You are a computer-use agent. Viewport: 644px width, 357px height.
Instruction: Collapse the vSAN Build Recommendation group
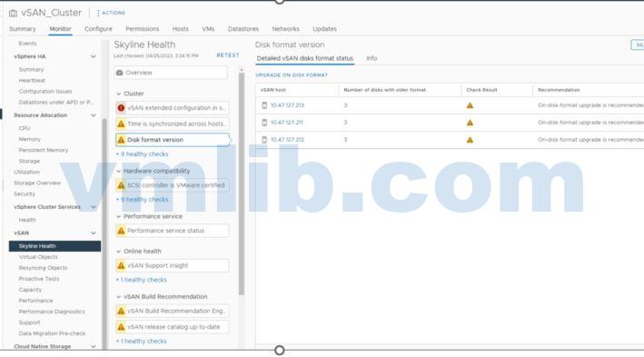click(x=118, y=297)
